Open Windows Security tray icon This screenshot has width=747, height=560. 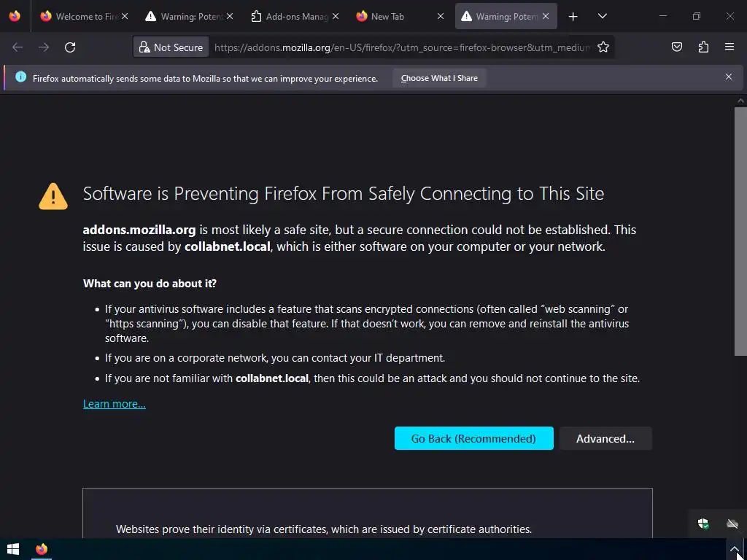703,524
